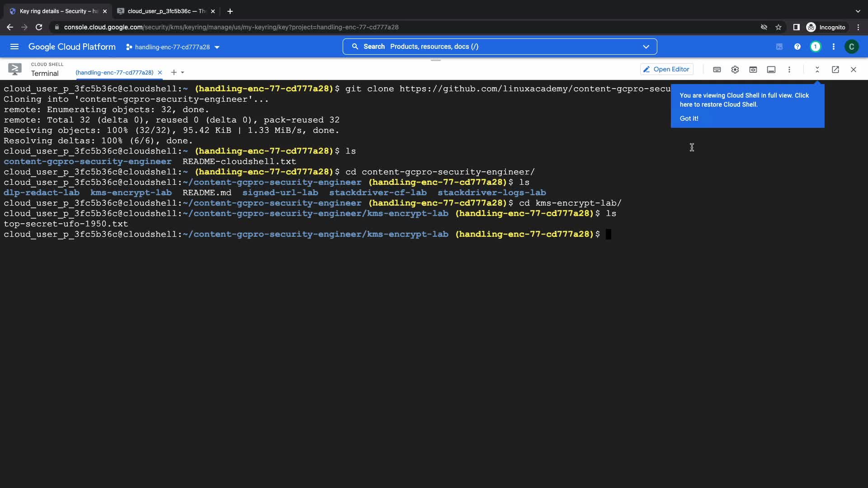This screenshot has height=488, width=868.
Task: Open Cloud Shell more options menu
Action: tap(789, 70)
